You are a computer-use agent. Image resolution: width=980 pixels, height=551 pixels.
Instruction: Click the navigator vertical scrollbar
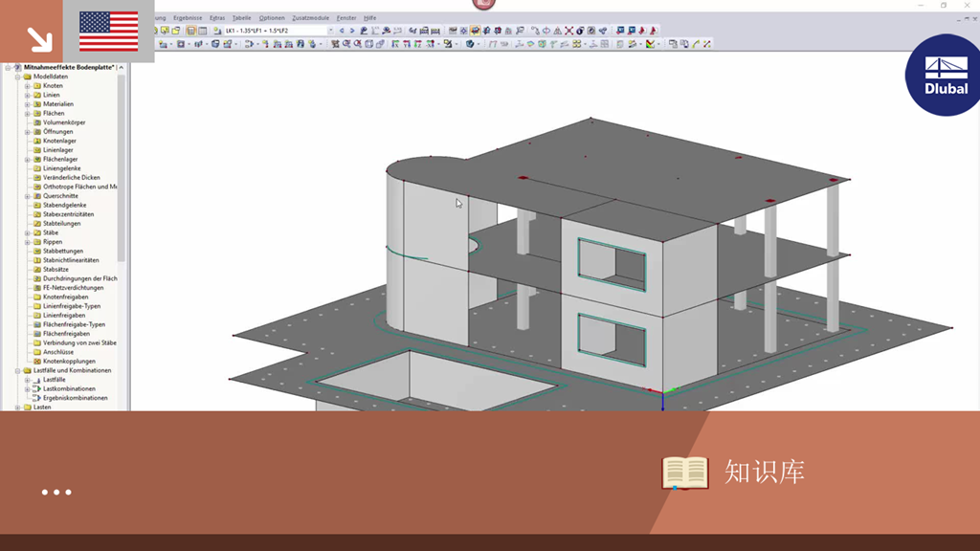[122, 167]
